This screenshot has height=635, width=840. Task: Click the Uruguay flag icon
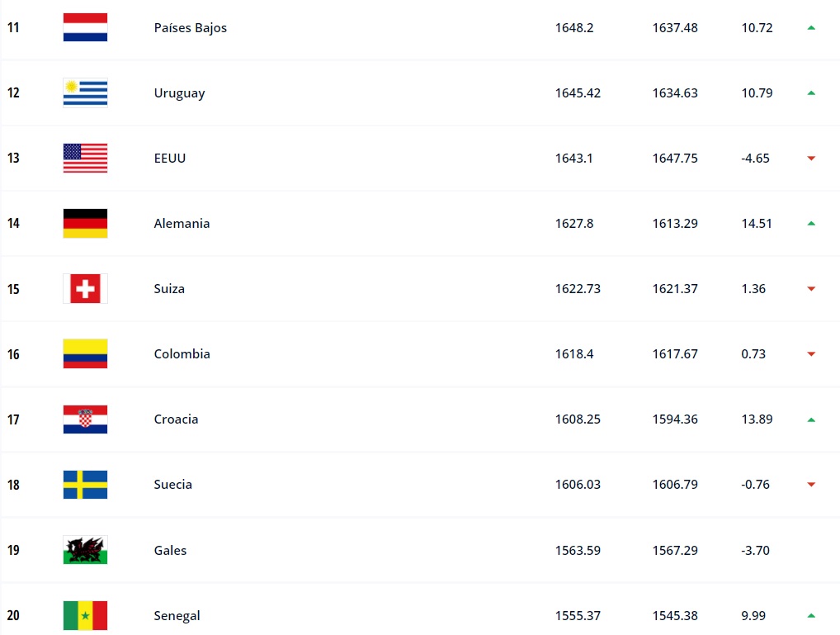coord(85,92)
